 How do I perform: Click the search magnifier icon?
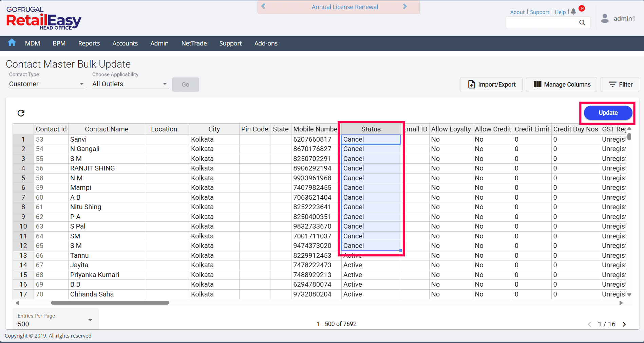pos(582,23)
